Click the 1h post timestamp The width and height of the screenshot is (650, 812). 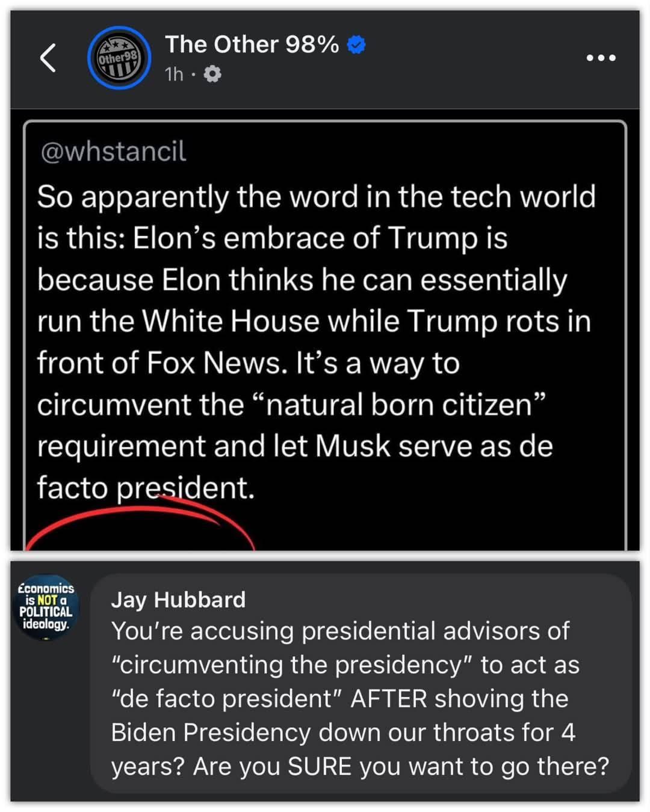173,74
